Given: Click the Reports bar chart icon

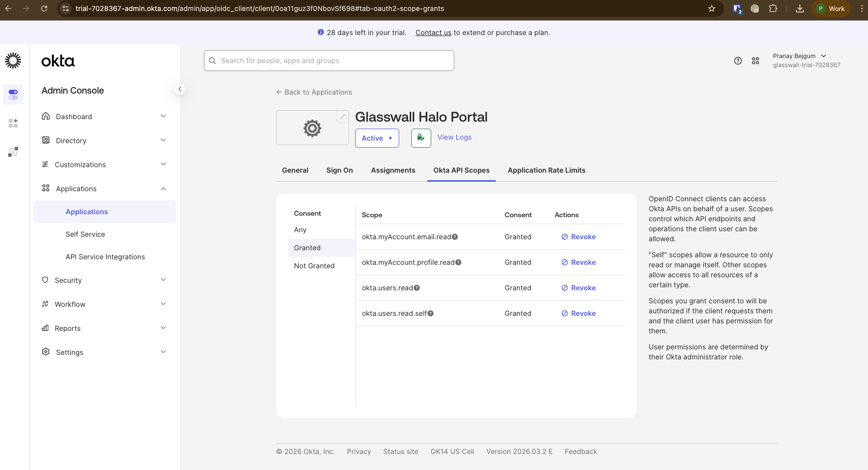Looking at the screenshot, I should pyautogui.click(x=45, y=328).
